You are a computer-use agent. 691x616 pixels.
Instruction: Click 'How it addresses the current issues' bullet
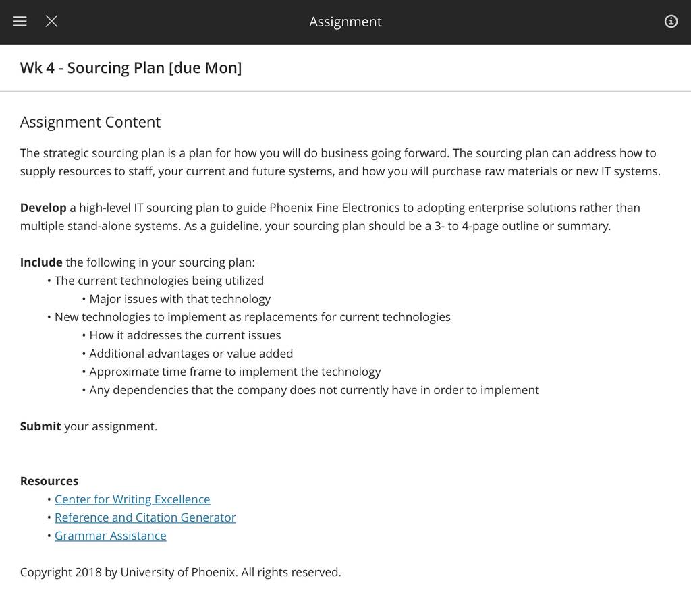point(185,335)
